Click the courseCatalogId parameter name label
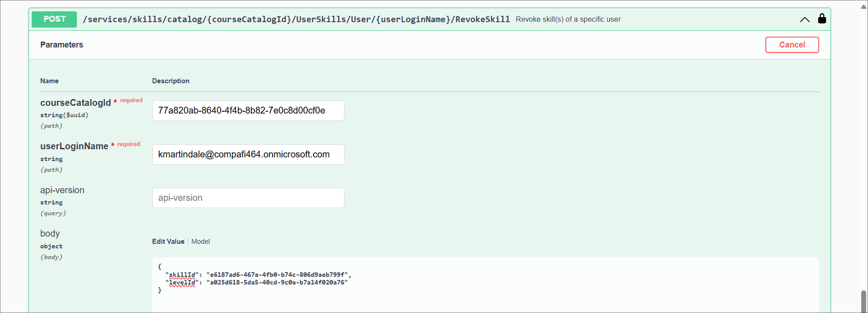Screen dimensions: 868x313 click(x=75, y=103)
